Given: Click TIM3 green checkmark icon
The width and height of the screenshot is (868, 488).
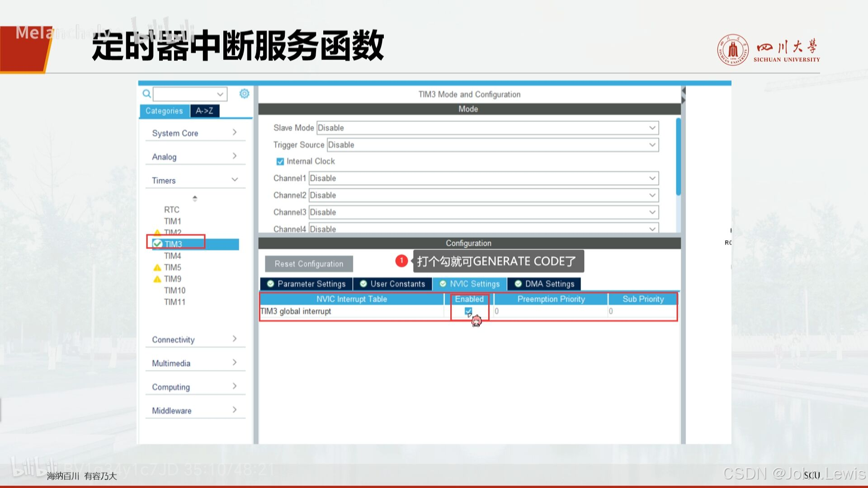Looking at the screenshot, I should coord(157,244).
